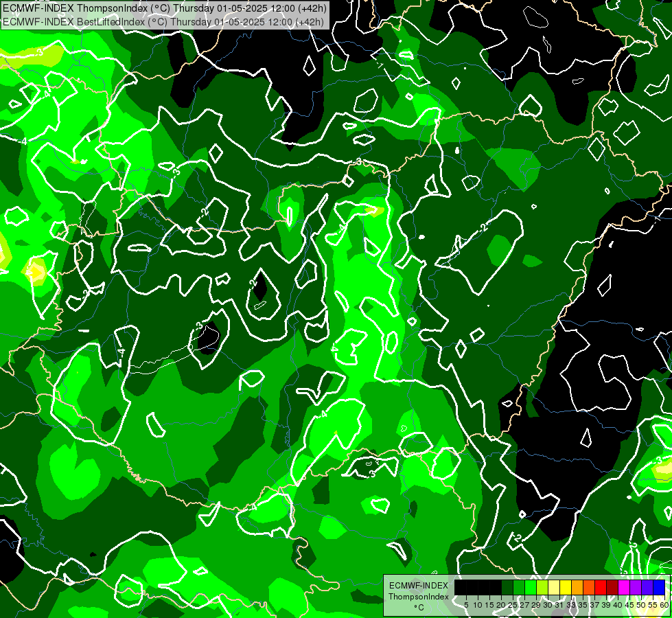Click legend scale value "50"

point(641,605)
